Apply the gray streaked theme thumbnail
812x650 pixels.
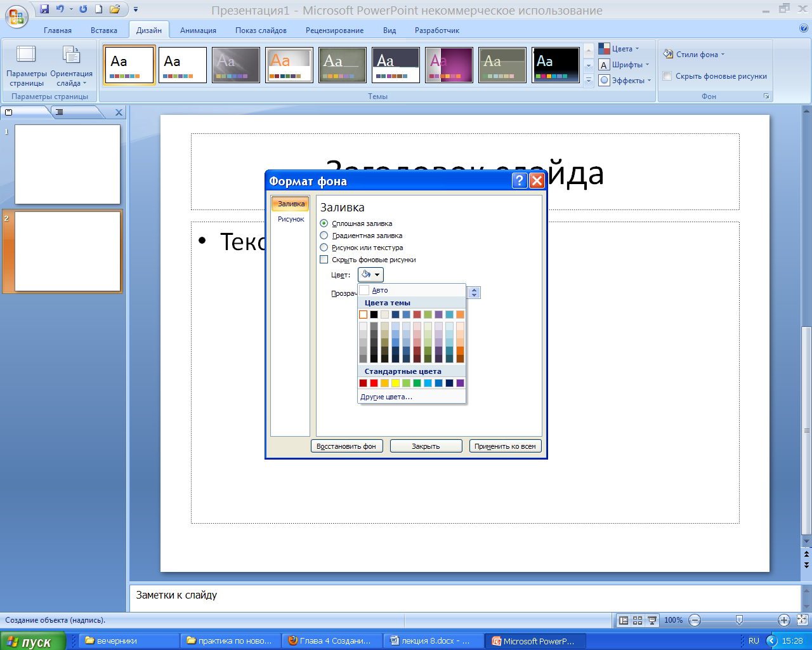236,65
